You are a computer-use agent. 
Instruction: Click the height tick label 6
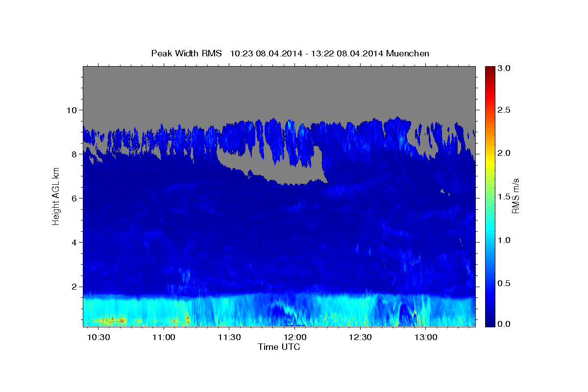75,198
